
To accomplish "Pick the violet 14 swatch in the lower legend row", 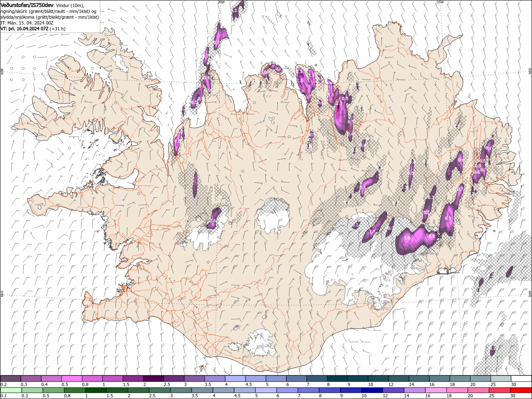I will [415, 390].
